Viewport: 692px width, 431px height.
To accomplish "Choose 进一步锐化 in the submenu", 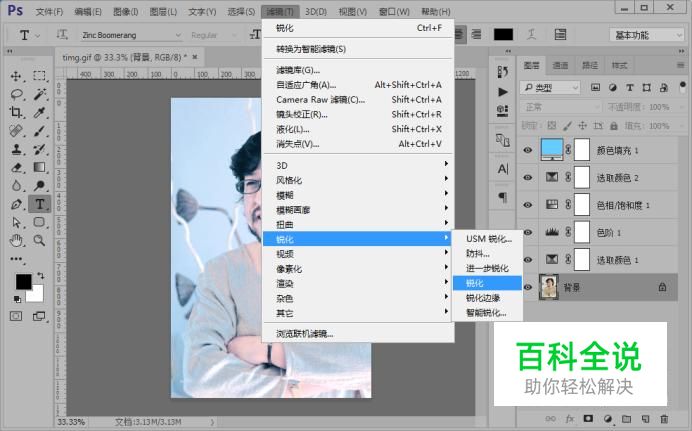I will [x=488, y=268].
